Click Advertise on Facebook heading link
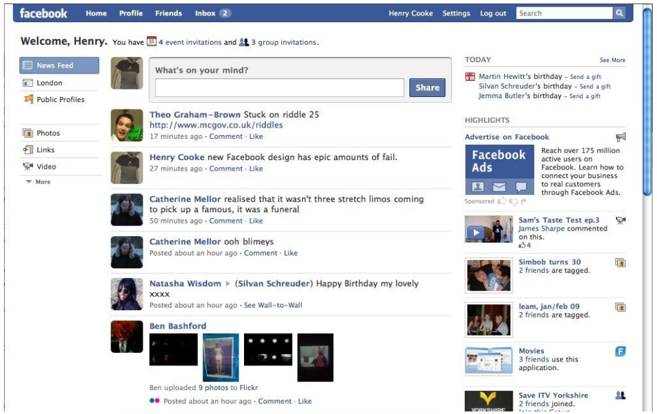 [507, 137]
